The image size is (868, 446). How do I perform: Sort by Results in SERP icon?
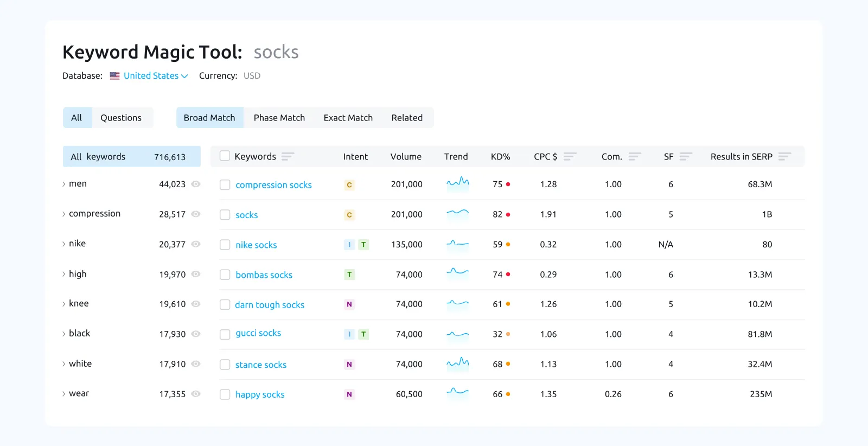pos(784,156)
